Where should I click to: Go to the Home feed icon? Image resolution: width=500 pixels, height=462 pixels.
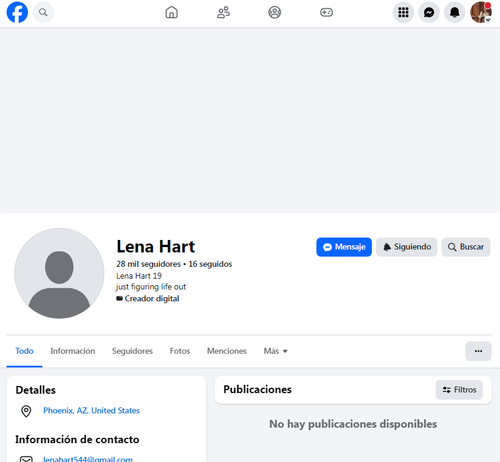(172, 12)
